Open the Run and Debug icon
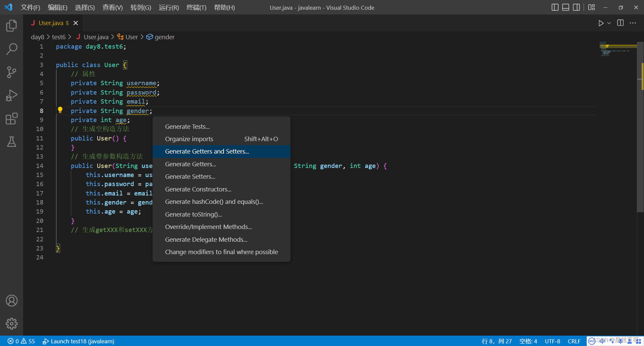 click(x=11, y=95)
